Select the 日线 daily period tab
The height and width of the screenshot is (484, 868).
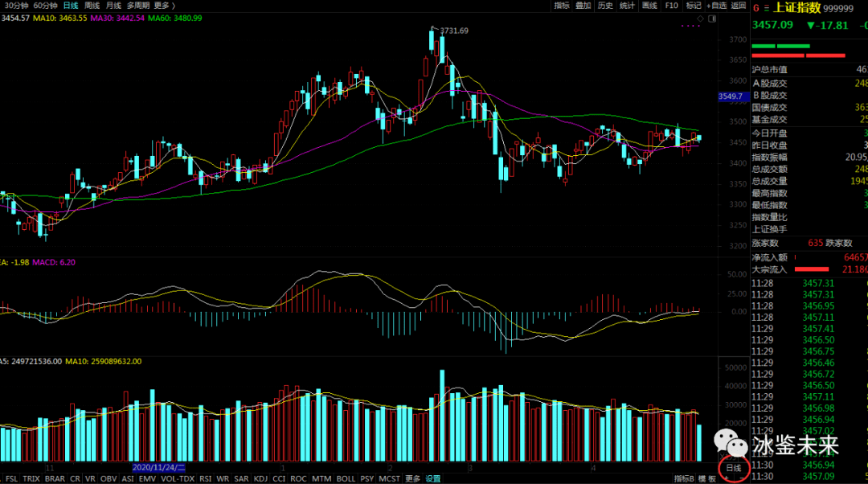(x=71, y=6)
